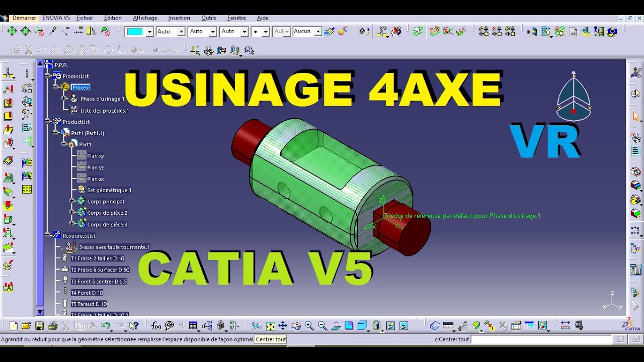Expand the Phase d'usinage.1 node

click(64, 99)
